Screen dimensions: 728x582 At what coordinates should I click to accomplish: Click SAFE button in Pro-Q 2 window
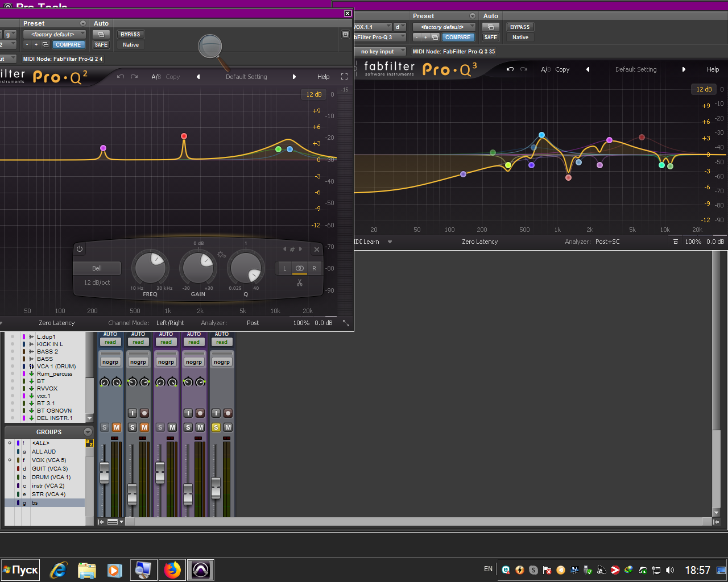click(101, 44)
